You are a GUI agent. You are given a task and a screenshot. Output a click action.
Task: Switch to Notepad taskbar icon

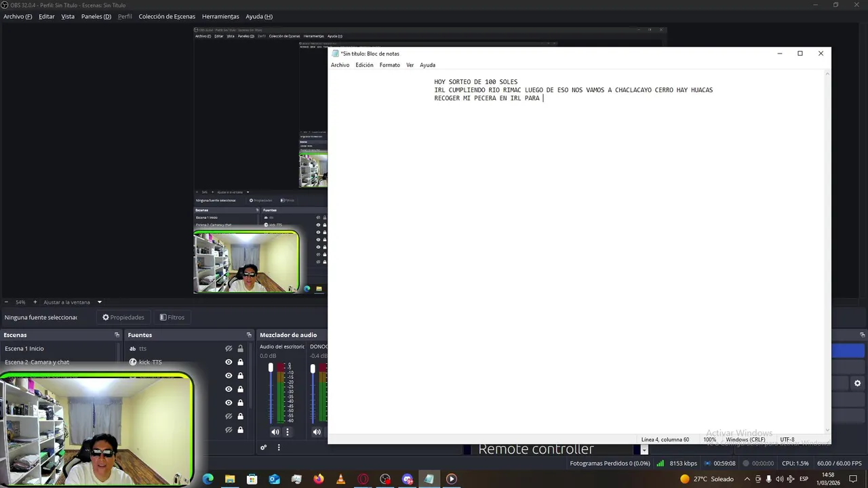(429, 479)
